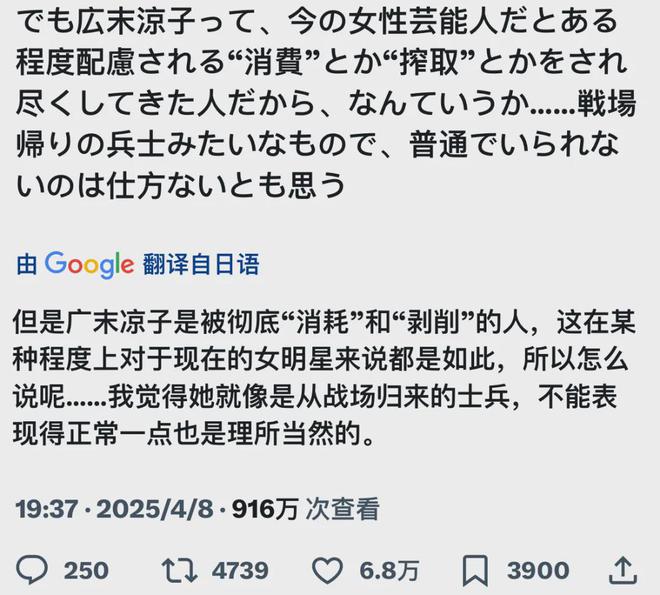This screenshot has width=660, height=595.
Task: Click the Chinese translated paragraph
Action: (324, 378)
